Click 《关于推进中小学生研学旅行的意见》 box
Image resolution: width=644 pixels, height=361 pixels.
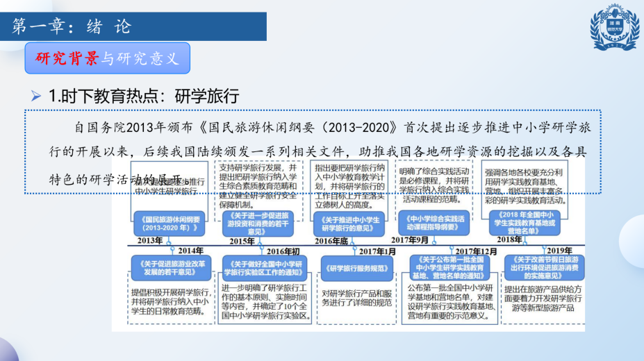(351, 222)
